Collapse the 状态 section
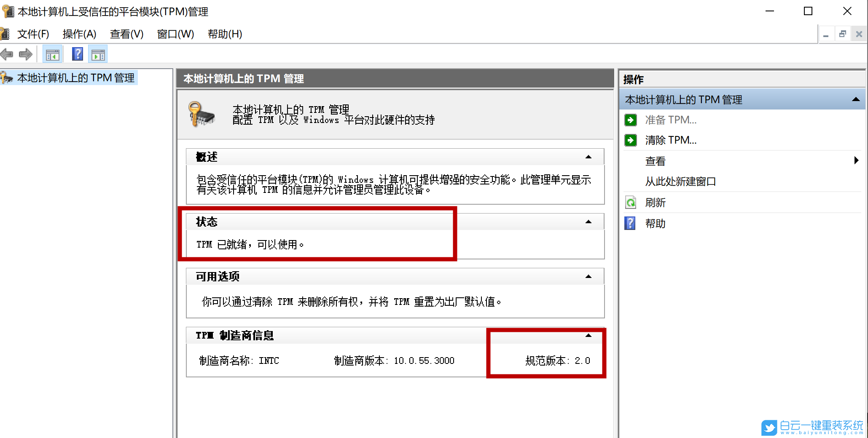Viewport: 868px width, 438px height. click(x=588, y=221)
